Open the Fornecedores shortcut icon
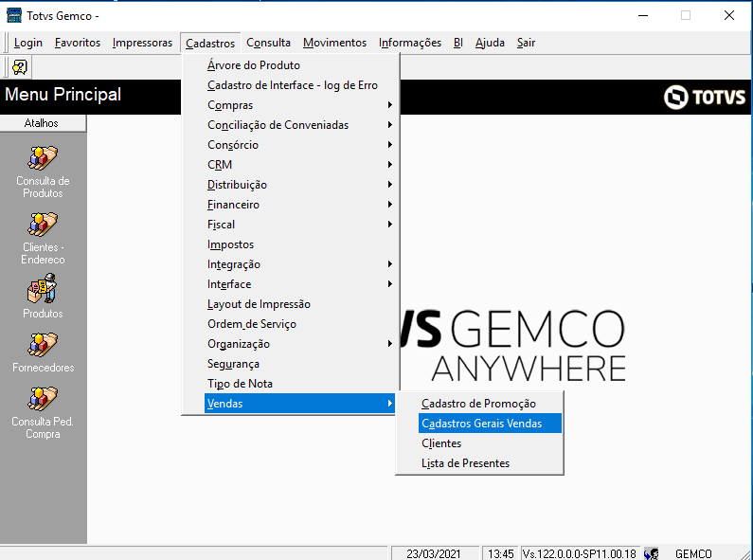 click(x=43, y=345)
